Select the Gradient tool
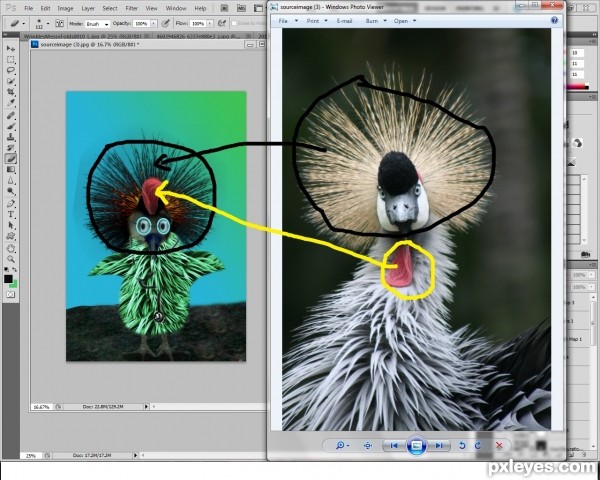Viewport: 600px width, 480px height. click(x=11, y=169)
